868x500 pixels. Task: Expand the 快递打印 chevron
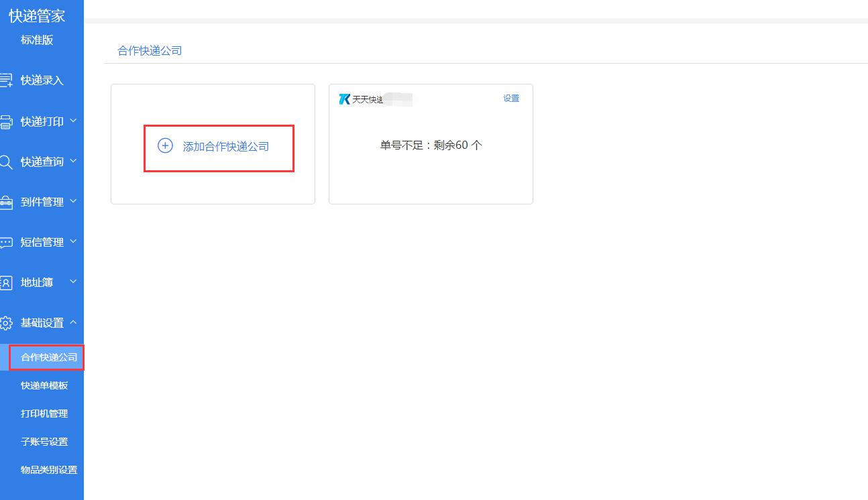73,121
